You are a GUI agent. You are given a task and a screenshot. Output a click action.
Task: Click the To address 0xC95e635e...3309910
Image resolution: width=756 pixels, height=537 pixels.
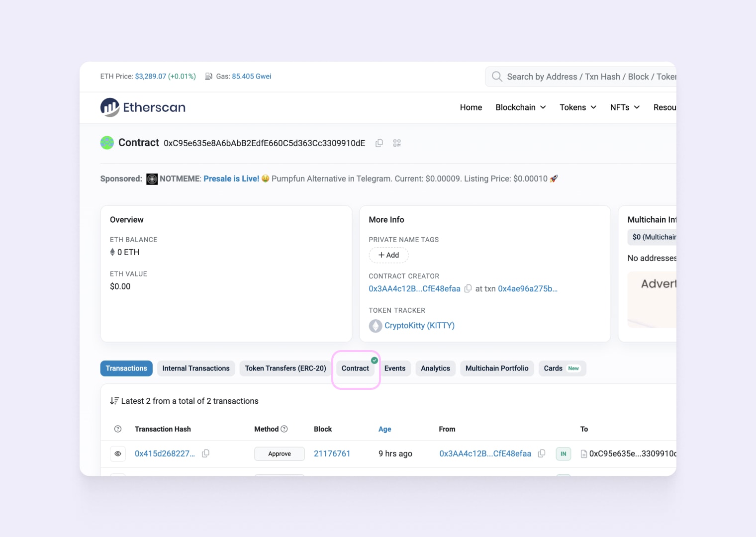633,453
